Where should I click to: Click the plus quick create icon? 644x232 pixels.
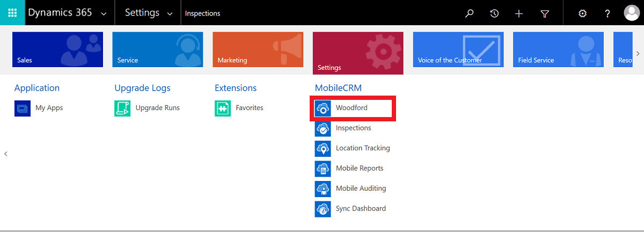click(519, 13)
